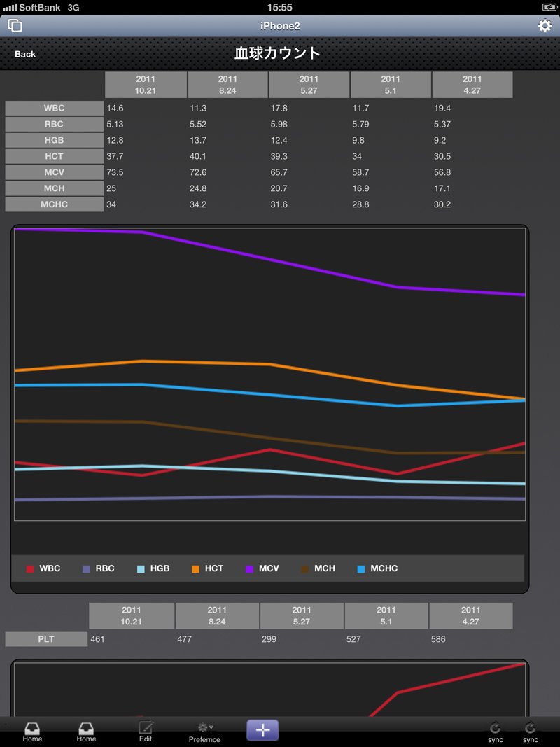Click the MCH brown legend item
This screenshot has width=560, height=747.
pyautogui.click(x=318, y=568)
